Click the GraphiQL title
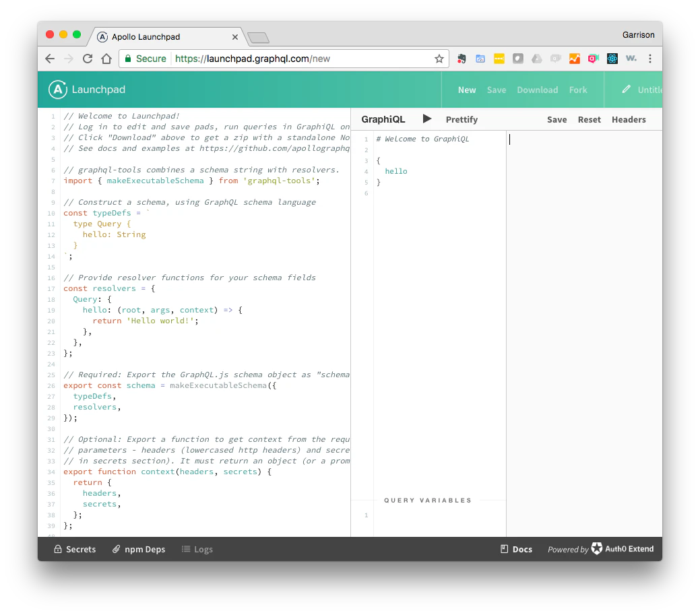The width and height of the screenshot is (700, 615). click(383, 119)
